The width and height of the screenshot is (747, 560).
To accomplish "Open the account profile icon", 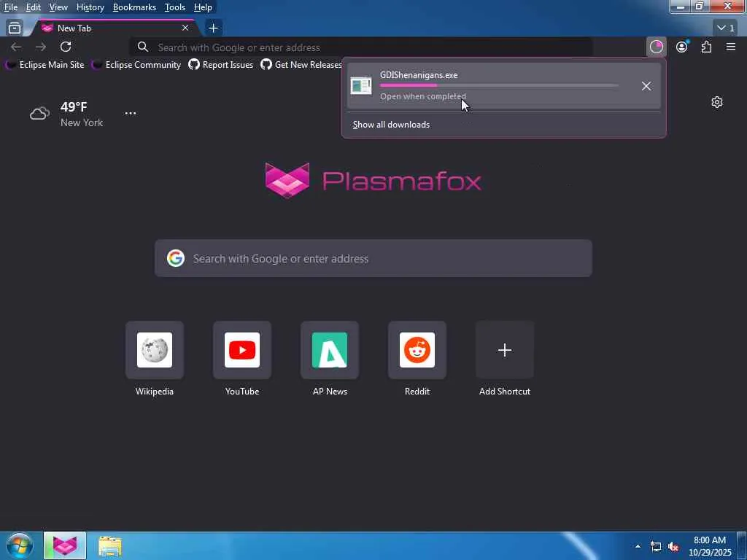I will point(682,47).
